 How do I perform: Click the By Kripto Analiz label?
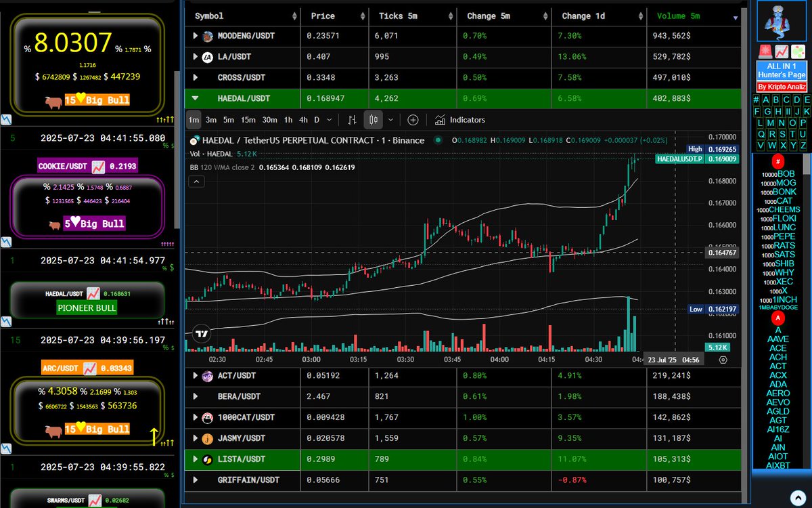click(781, 87)
